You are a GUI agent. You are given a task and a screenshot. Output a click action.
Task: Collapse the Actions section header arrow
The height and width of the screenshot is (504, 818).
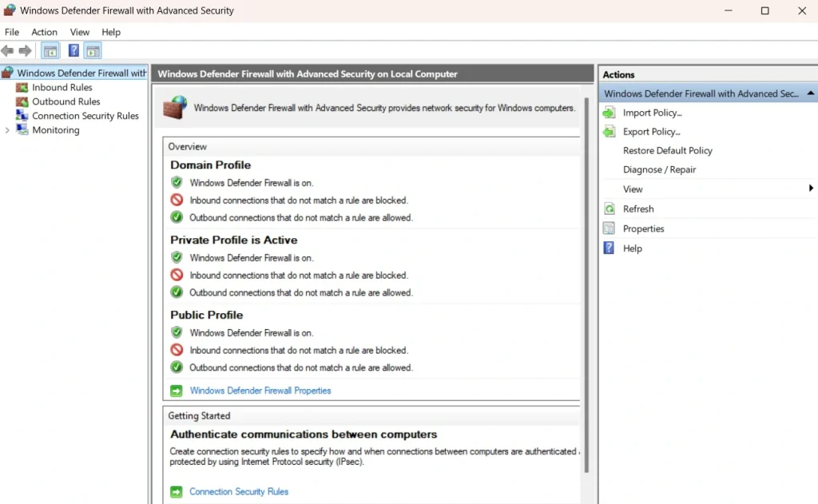point(810,93)
